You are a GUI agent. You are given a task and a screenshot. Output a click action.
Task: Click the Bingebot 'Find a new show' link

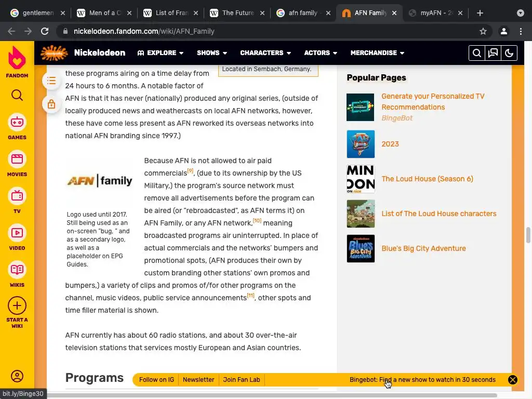coord(422,380)
